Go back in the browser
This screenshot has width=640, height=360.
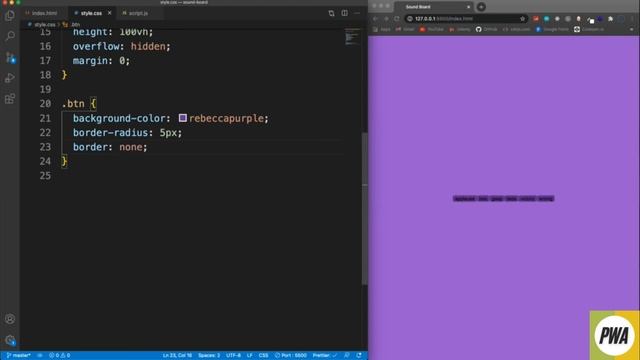tap(376, 19)
